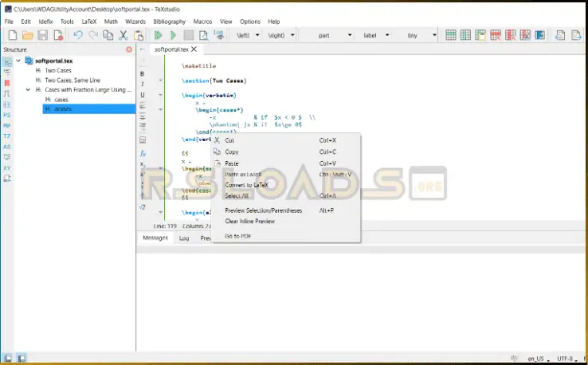Click the Copy toolbar icon
This screenshot has width=588, height=365.
108,35
